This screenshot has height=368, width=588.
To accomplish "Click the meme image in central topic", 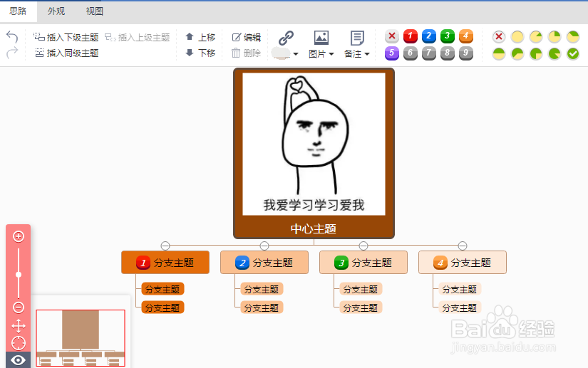I will (x=314, y=144).
